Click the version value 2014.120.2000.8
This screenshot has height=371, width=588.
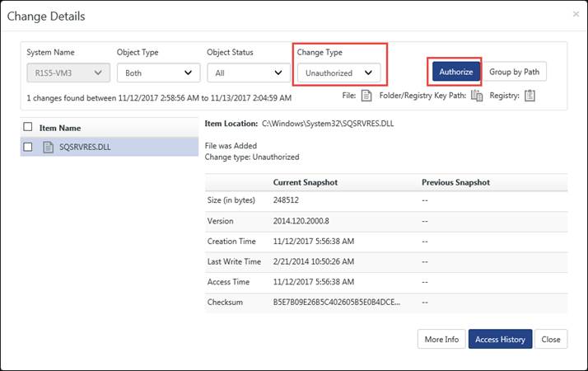pyautogui.click(x=301, y=221)
